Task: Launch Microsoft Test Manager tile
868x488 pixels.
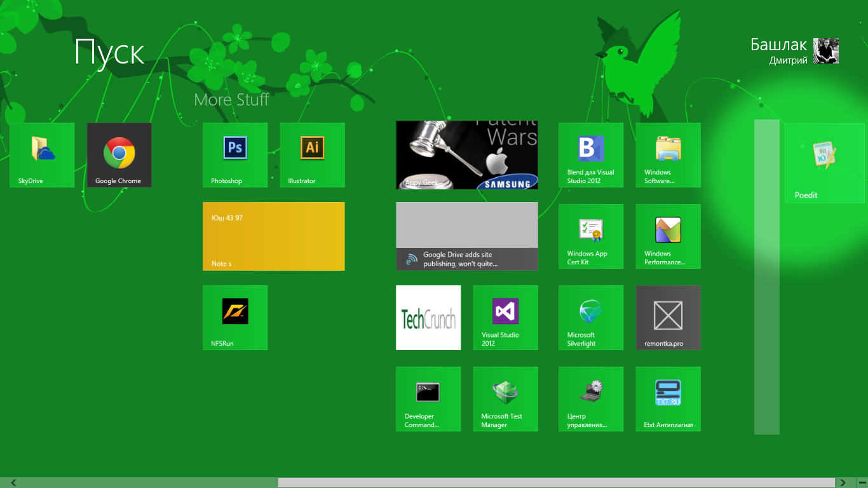Action: click(x=506, y=399)
